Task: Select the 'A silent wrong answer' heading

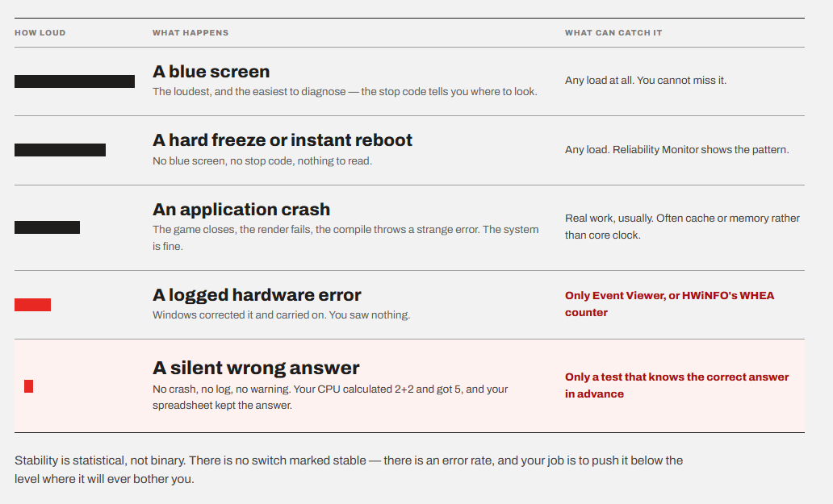Action: 256,369
